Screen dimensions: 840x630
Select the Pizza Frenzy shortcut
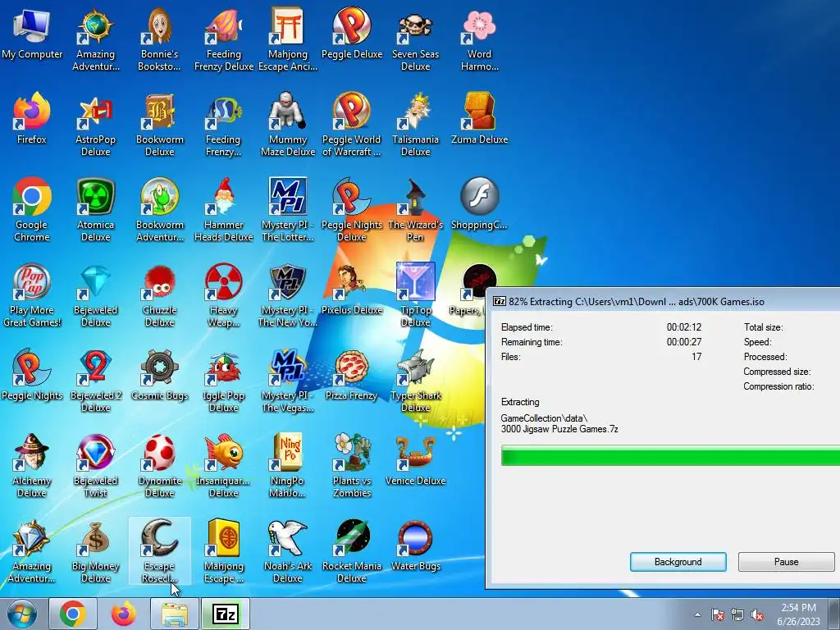[351, 375]
